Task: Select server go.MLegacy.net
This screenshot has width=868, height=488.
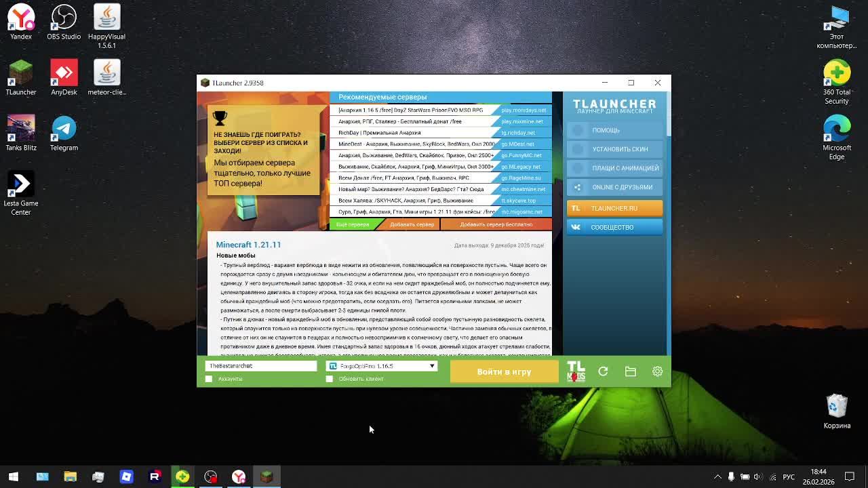Action: [x=521, y=167]
